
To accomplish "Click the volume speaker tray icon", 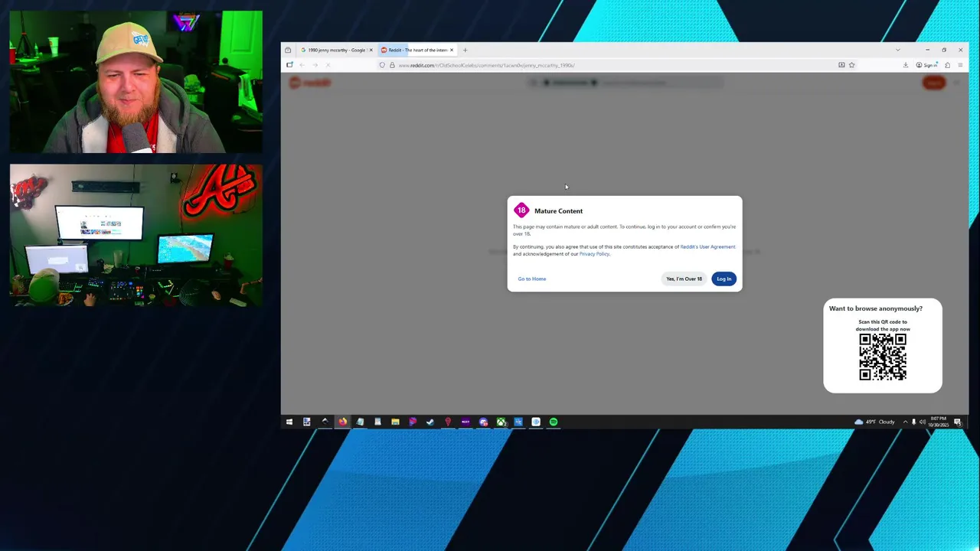I will (922, 422).
